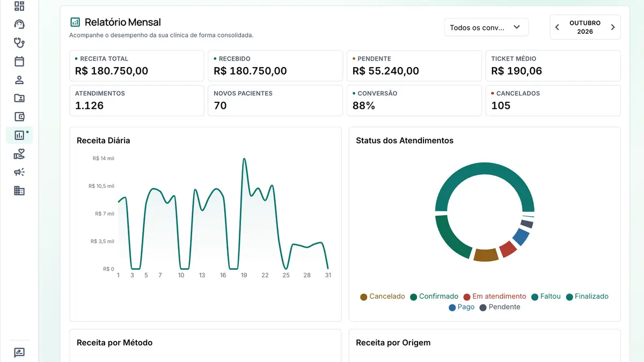The image size is (644, 362).
Task: Toggle Confirmado legend entry
Action: 434,297
